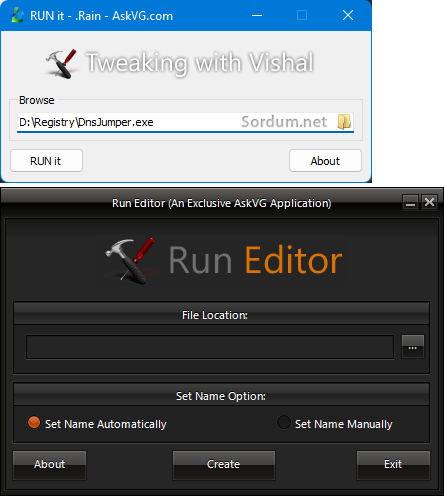Click the hammer logo in Tweaking with Vishal banner
Viewport: 444px width, 496px height.
click(x=62, y=64)
